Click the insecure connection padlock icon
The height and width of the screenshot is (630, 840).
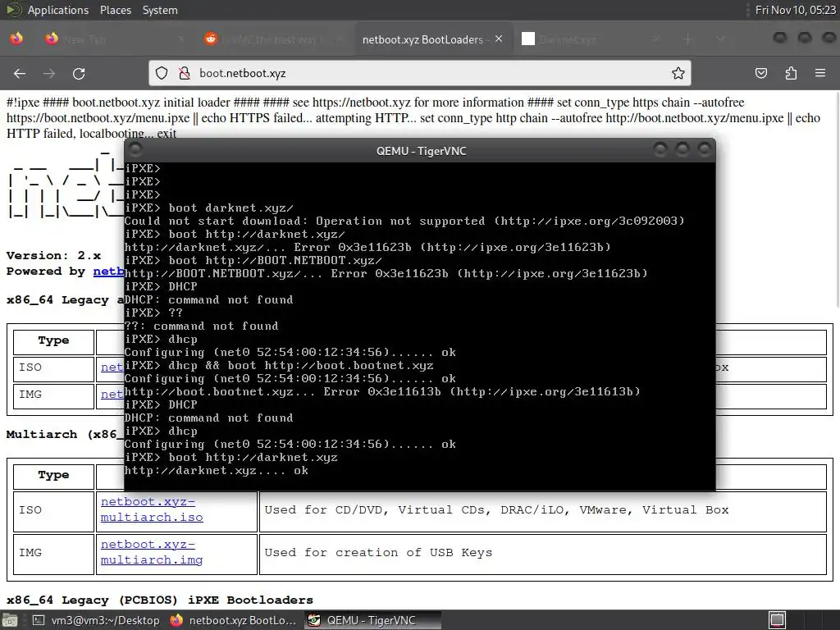click(185, 73)
